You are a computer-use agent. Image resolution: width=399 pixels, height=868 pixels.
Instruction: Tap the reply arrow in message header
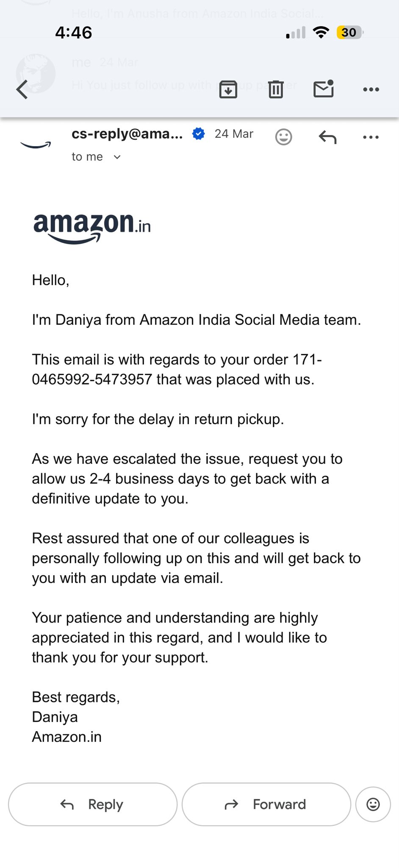tap(327, 137)
